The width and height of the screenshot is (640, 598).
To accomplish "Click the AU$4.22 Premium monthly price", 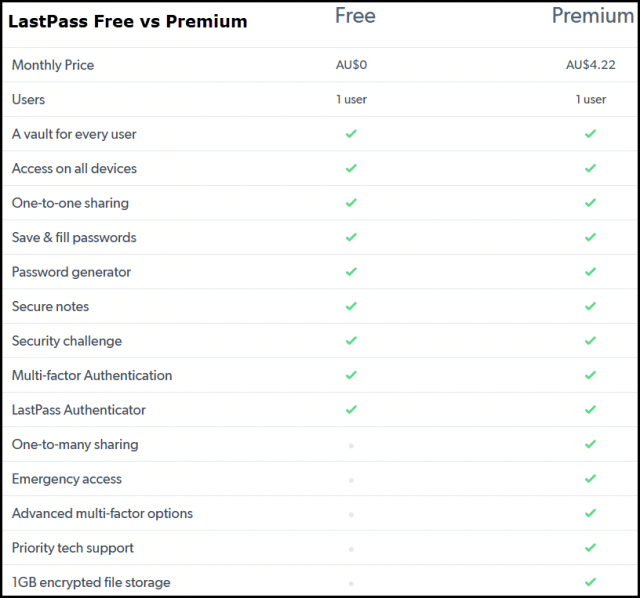I will 591,65.
